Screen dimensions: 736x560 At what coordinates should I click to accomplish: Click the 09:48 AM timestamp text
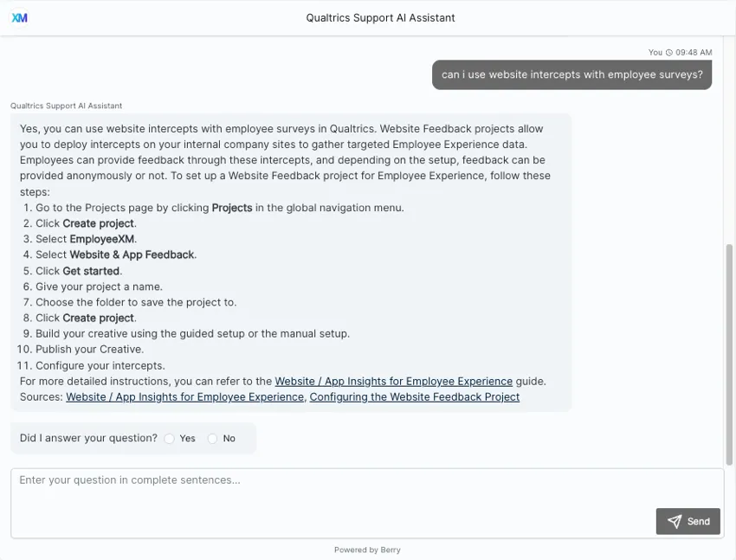click(694, 52)
